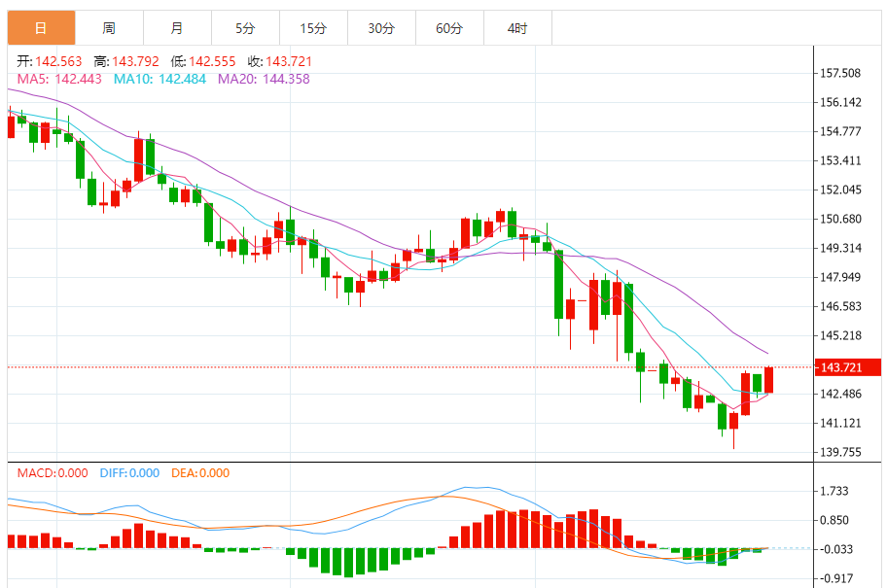Switch to the 月 monthly tab
Viewport: 887px width, 588px height.
pos(177,28)
